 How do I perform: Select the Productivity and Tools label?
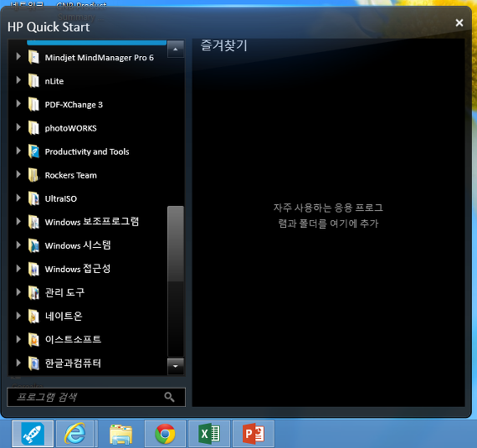pos(87,152)
